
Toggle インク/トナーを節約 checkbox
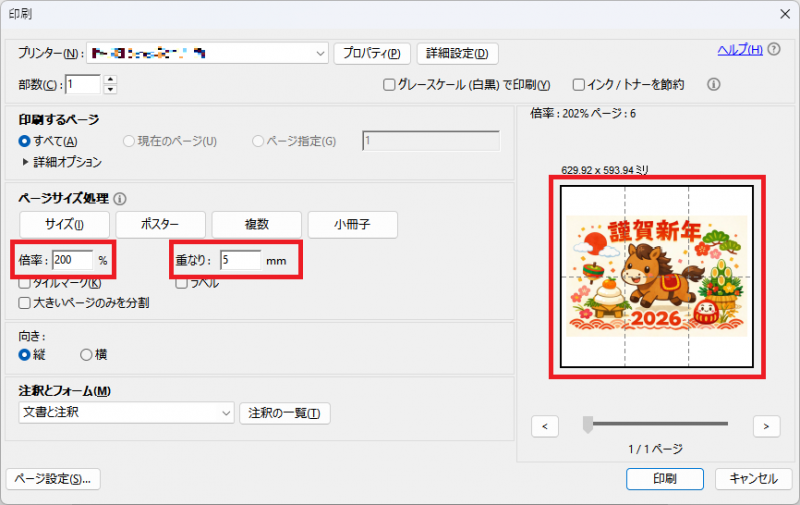point(578,85)
